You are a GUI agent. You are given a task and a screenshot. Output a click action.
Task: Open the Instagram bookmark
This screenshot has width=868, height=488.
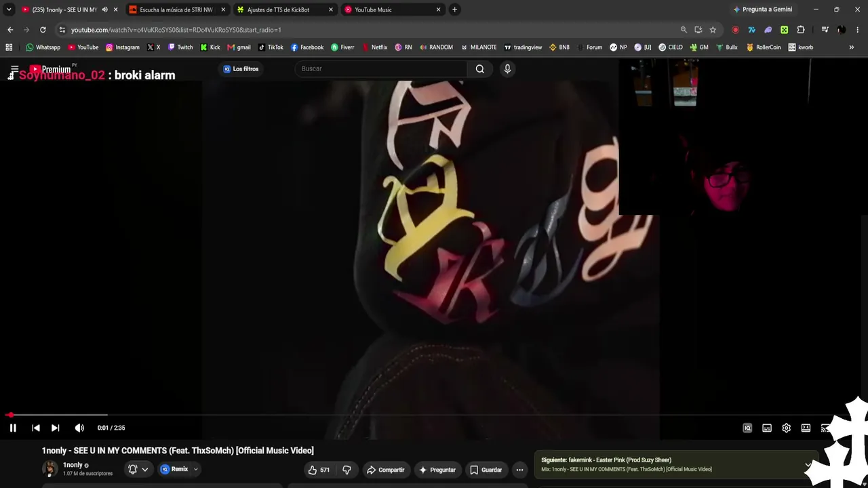point(123,47)
